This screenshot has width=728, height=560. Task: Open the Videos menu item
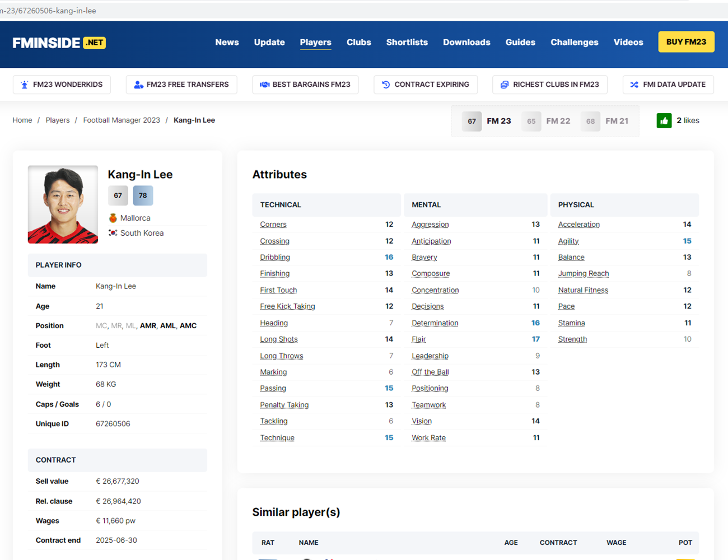(628, 43)
